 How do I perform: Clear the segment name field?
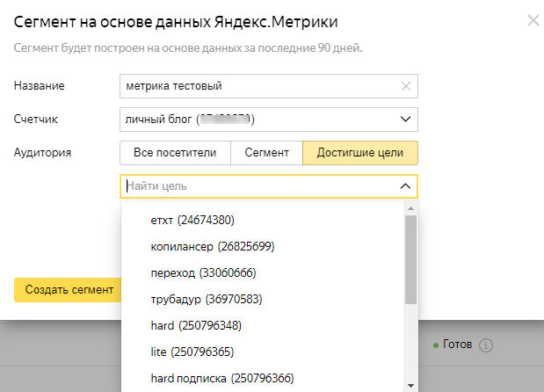tap(405, 85)
